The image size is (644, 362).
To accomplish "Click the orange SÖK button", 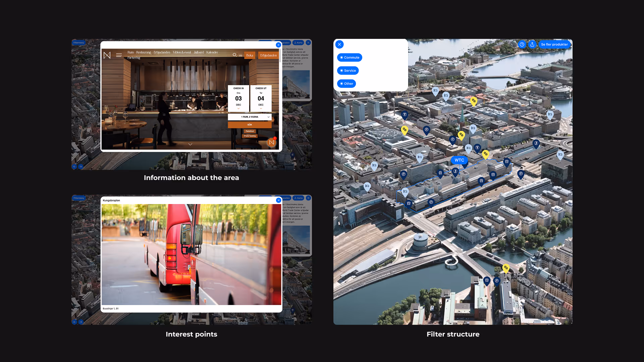I will (x=250, y=125).
